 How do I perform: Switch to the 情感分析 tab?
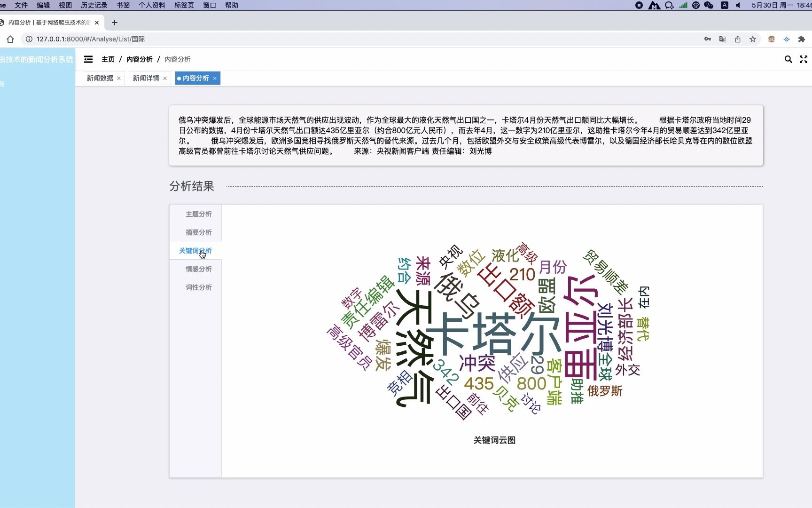pyautogui.click(x=195, y=269)
